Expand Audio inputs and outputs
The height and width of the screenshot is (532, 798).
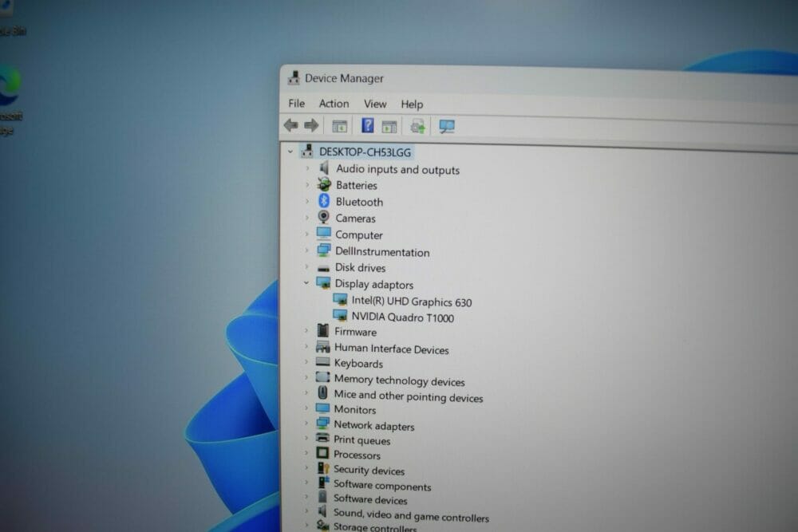pos(307,167)
